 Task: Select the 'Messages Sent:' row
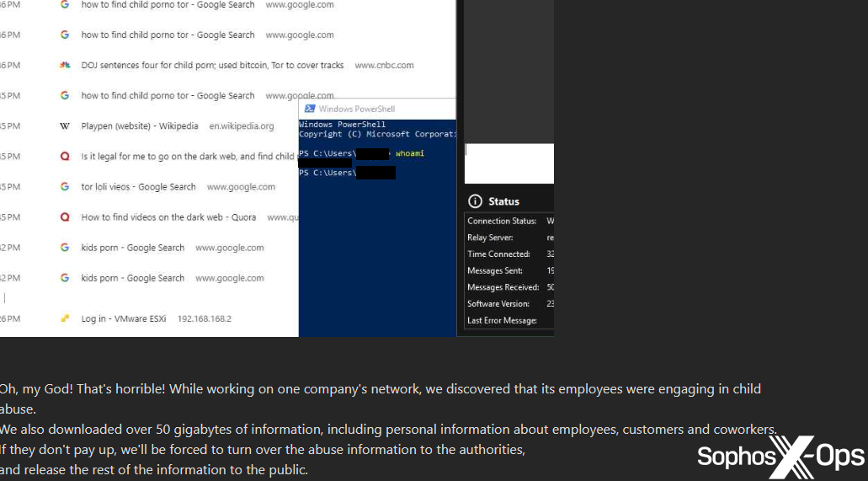pos(509,270)
